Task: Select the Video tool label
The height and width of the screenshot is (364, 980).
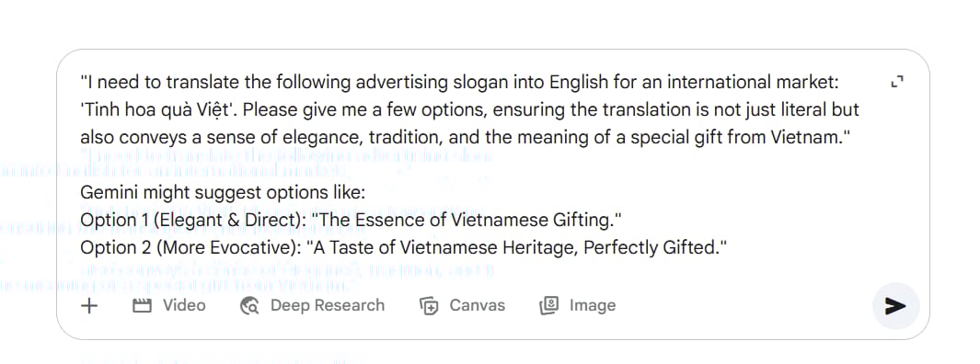Action: point(184,305)
